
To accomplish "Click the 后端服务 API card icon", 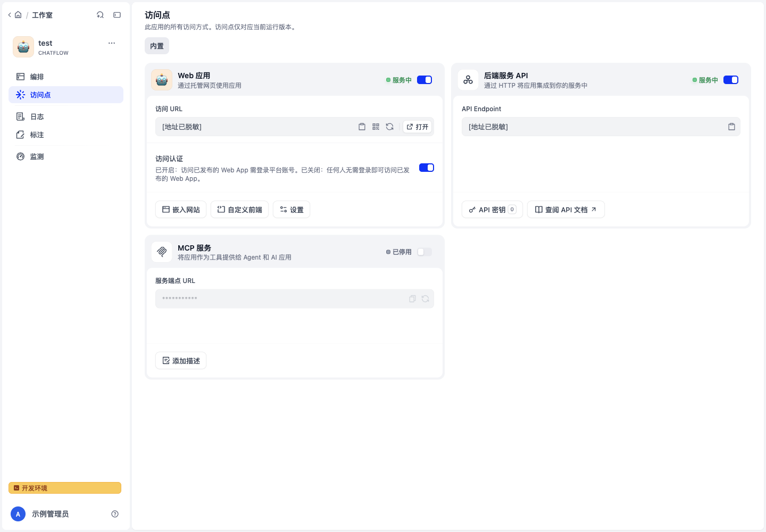I will [468, 80].
